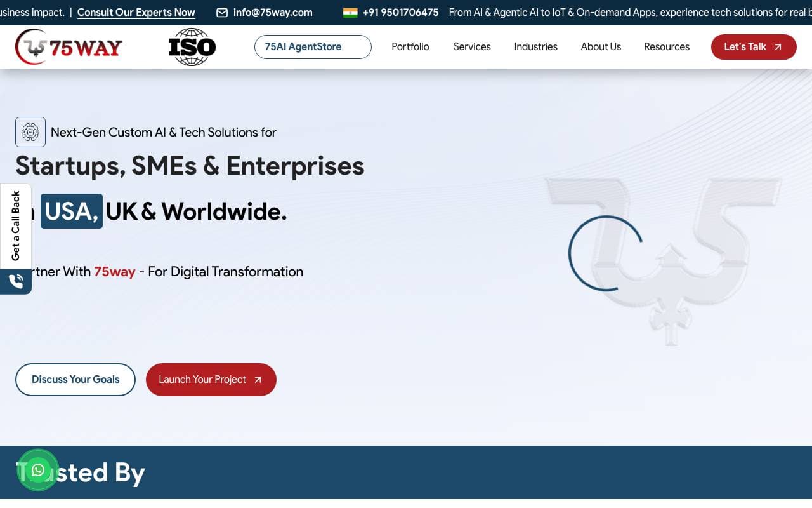Click the red 75way text in tagline
The height and width of the screenshot is (508, 812).
pyautogui.click(x=115, y=272)
